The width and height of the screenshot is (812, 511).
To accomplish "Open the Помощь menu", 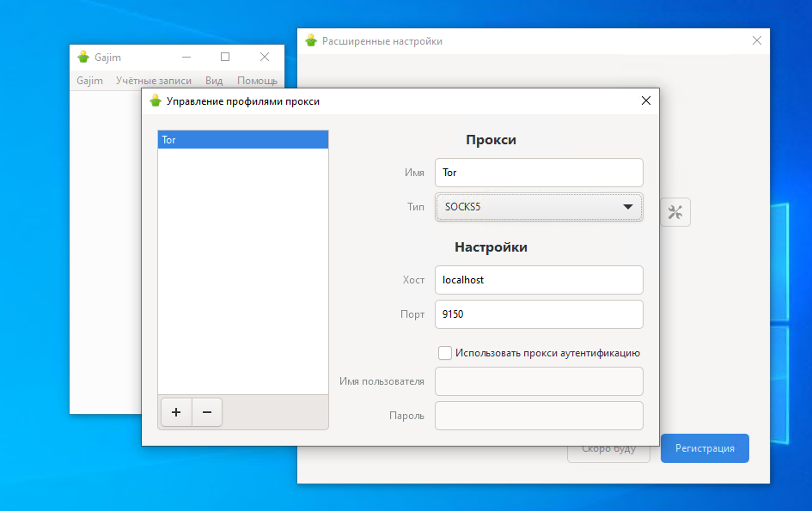I will tap(256, 80).
